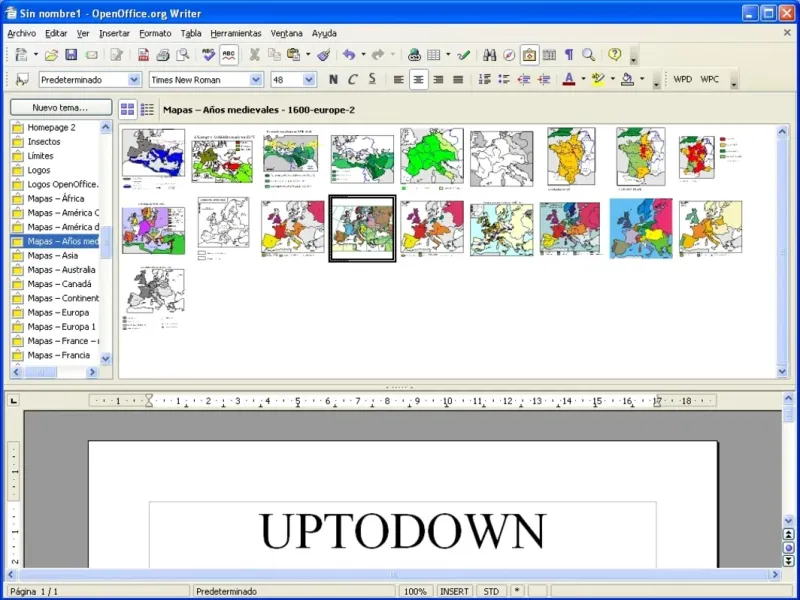Select the Format Paintbrush icon

point(324,55)
